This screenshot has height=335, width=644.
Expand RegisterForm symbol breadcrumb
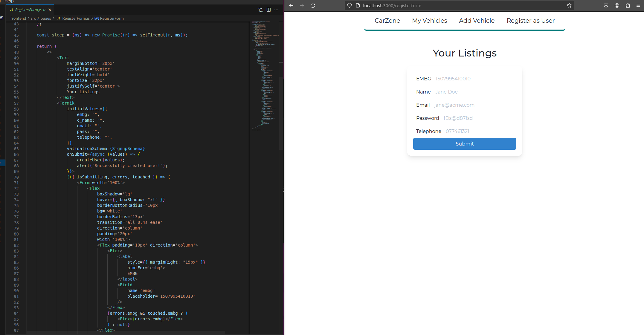[112, 19]
